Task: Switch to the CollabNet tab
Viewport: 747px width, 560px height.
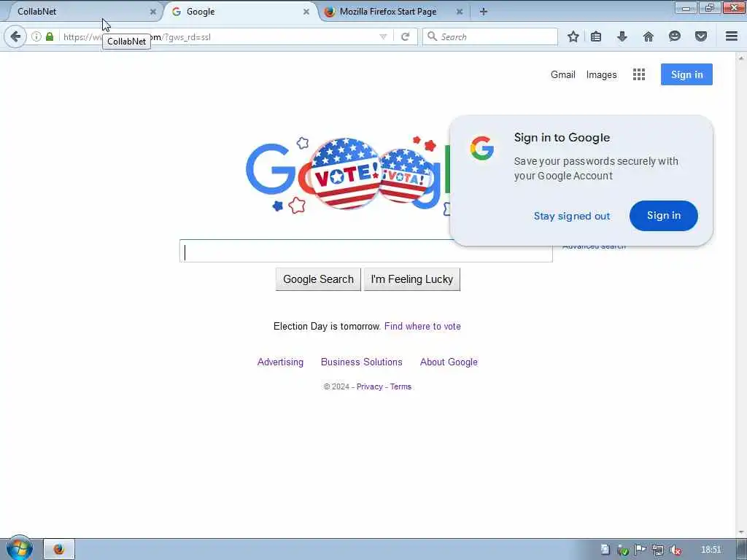Action: click(x=81, y=12)
